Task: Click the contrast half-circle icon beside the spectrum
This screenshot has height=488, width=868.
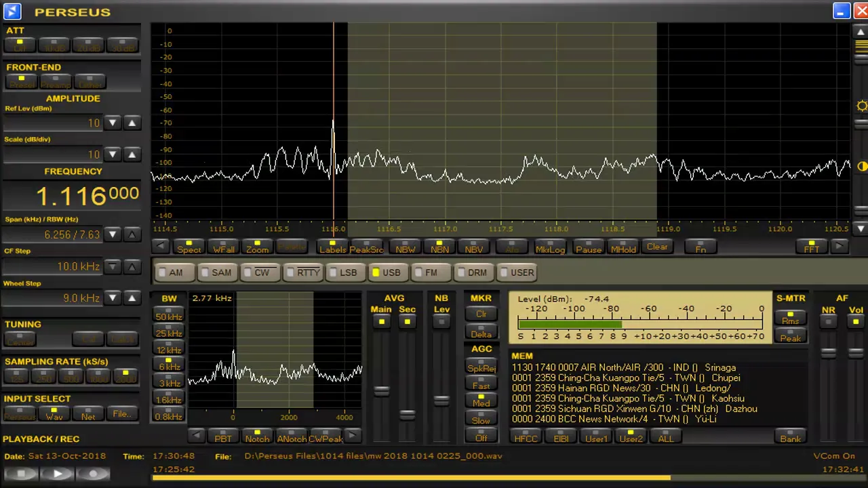Action: [x=862, y=166]
